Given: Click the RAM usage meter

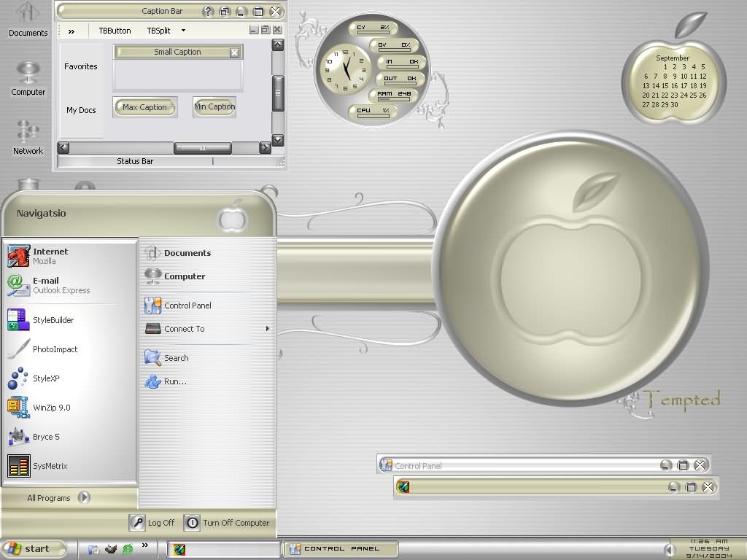Looking at the screenshot, I should pos(394,96).
